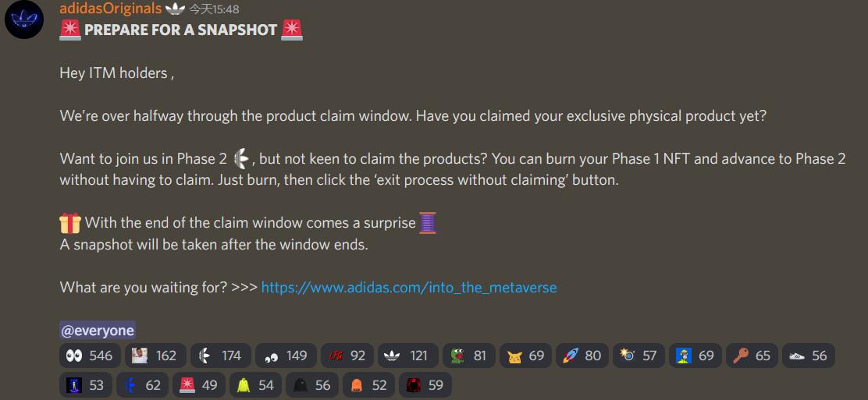Click the sneaker reaction showing 56
This screenshot has width=868, height=400.
pyautogui.click(x=808, y=356)
